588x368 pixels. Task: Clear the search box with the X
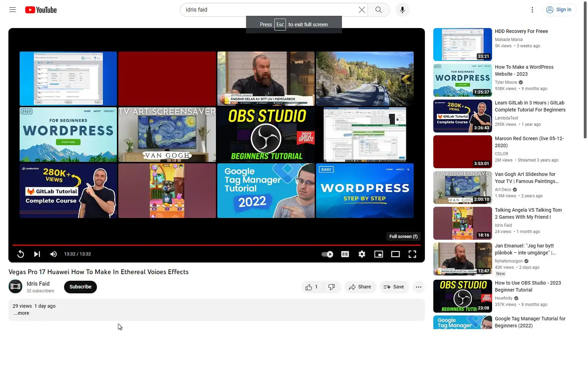pos(362,10)
